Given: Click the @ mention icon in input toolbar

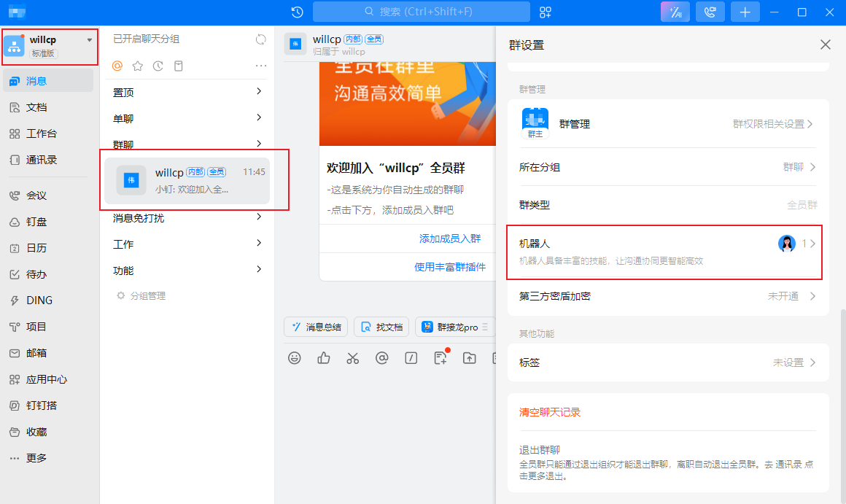Looking at the screenshot, I should tap(382, 358).
